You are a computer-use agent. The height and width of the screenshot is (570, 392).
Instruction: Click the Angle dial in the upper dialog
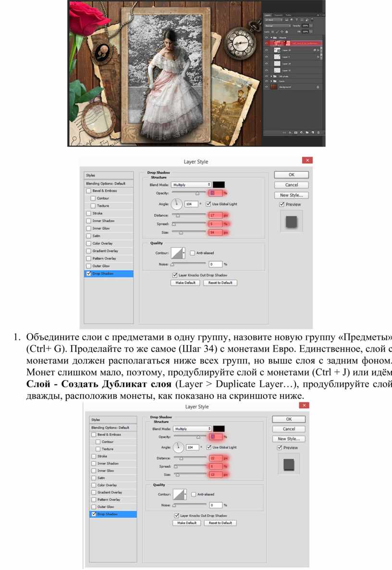point(177,204)
